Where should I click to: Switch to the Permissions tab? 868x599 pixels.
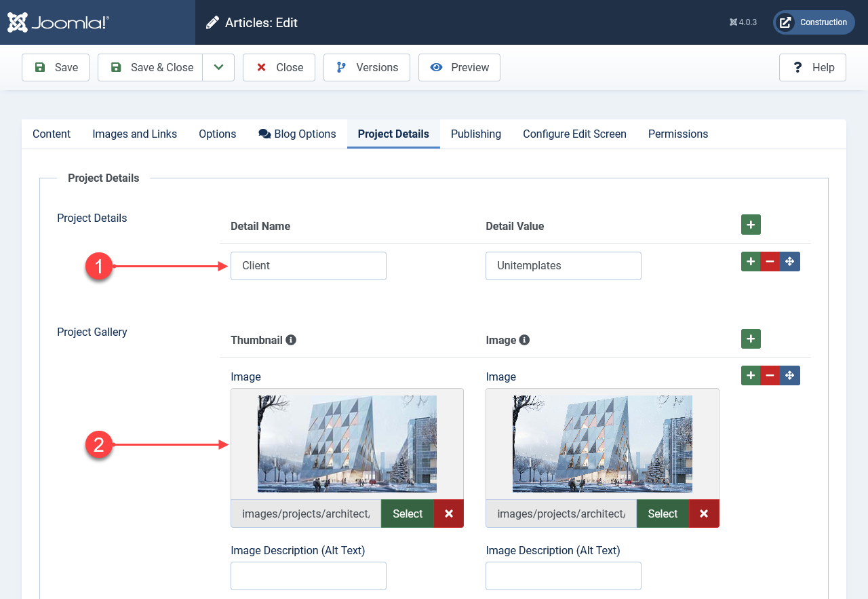coord(678,134)
